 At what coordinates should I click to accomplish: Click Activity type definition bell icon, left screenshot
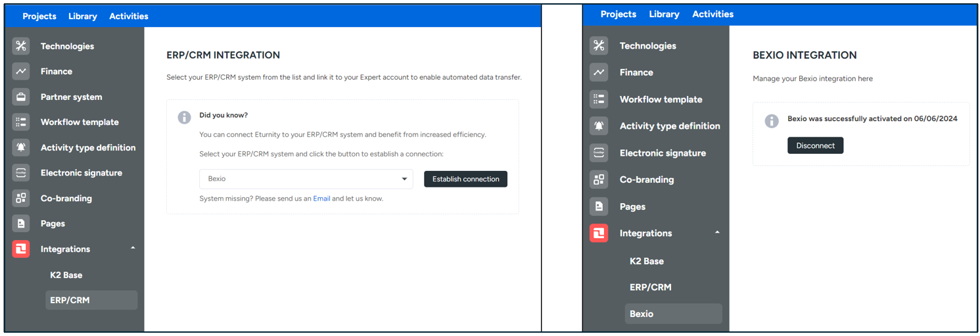tap(21, 147)
